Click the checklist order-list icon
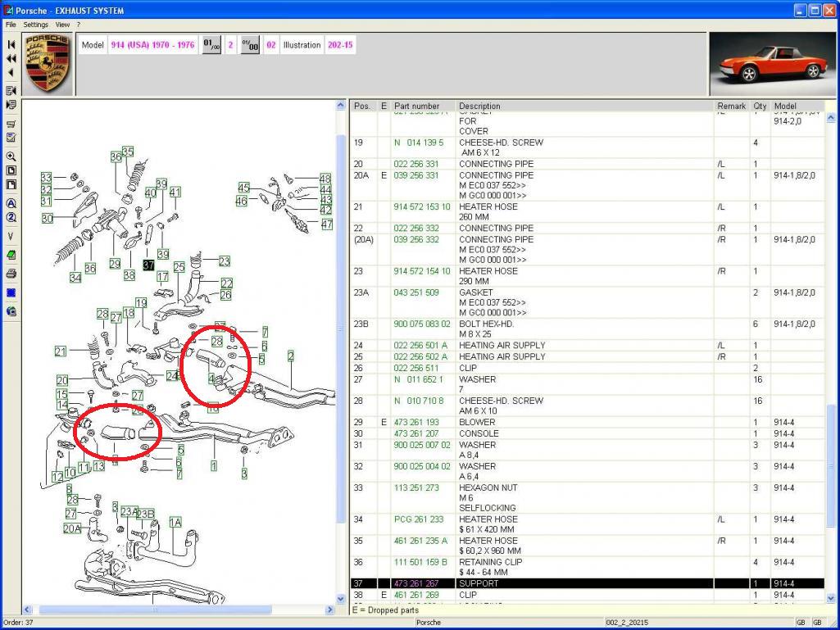Image resolution: width=840 pixels, height=630 pixels. [x=11, y=138]
